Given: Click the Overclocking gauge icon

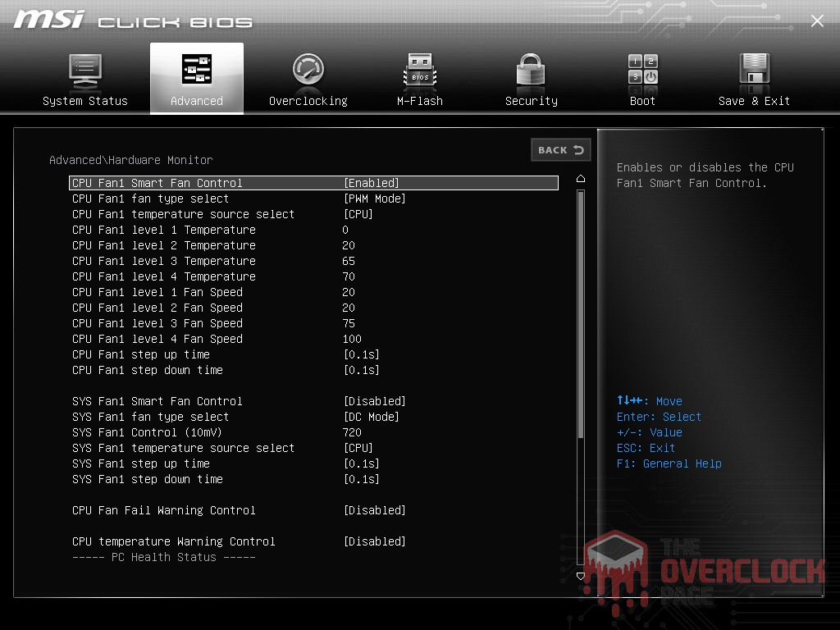Looking at the screenshot, I should coord(308,71).
